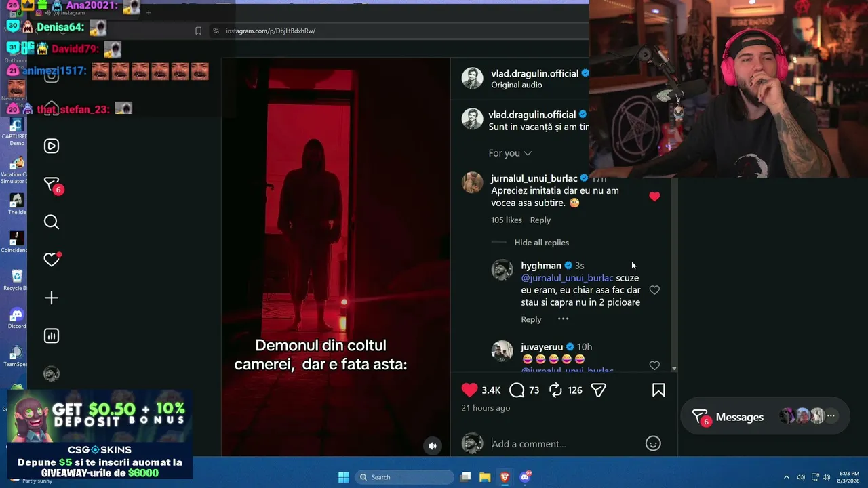Open vlad.dragulin.official profile from the post header
868x488 pixels.
pos(534,73)
